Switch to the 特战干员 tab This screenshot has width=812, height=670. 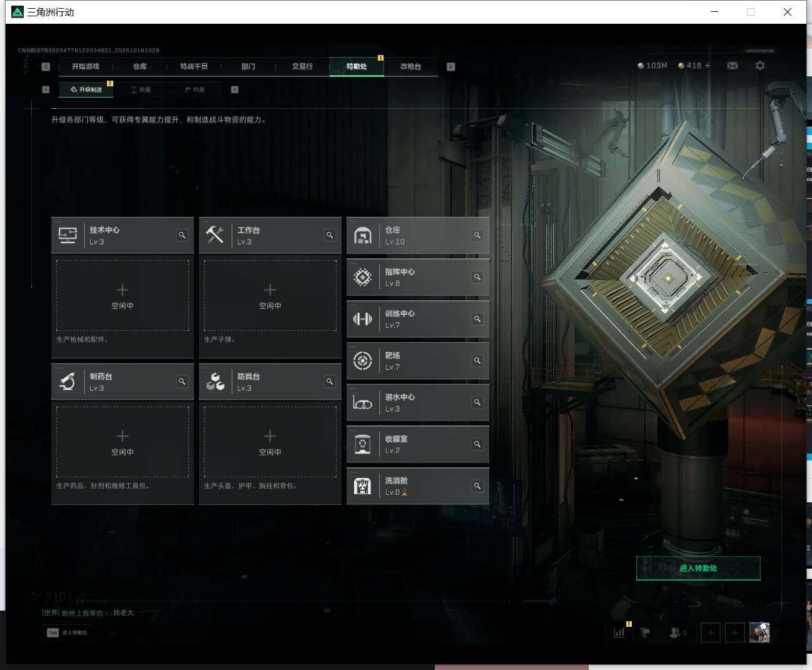[194, 66]
